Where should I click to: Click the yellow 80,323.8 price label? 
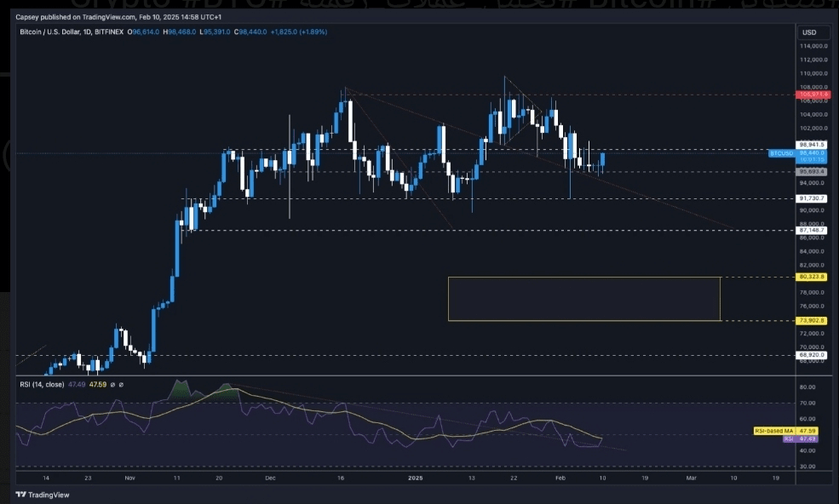pos(812,278)
